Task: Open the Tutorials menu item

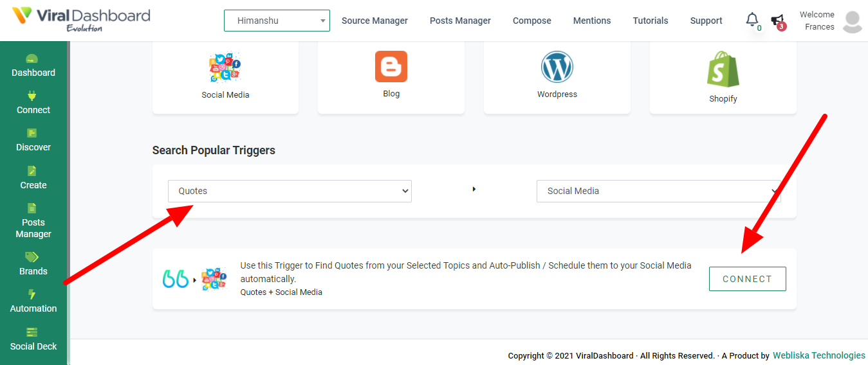Action: point(651,21)
